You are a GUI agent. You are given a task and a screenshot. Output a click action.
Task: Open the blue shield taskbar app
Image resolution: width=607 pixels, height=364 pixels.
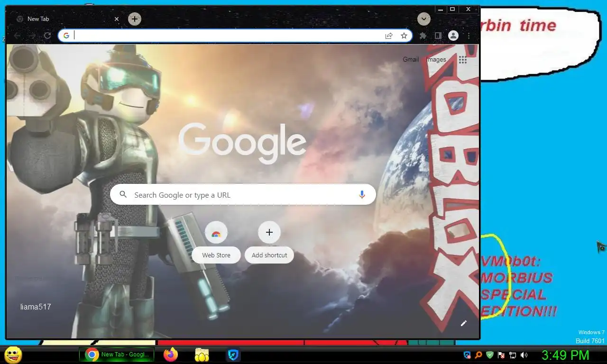click(x=233, y=355)
